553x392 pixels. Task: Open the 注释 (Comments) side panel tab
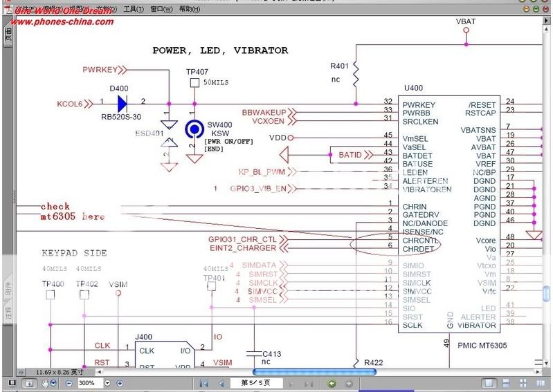[8, 313]
